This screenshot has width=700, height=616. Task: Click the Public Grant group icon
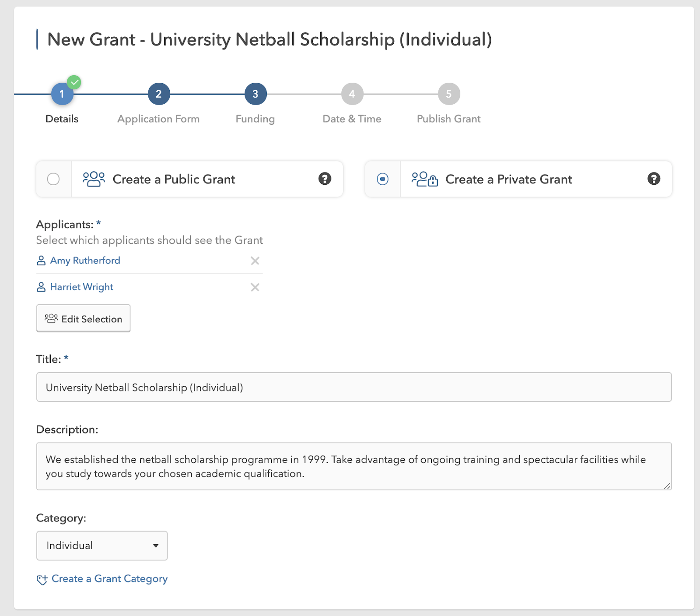click(94, 179)
